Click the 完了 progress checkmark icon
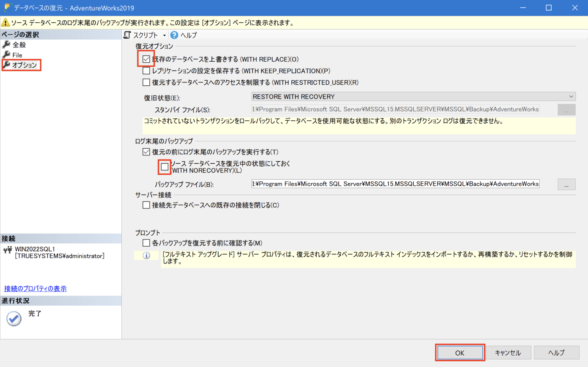 (13, 318)
